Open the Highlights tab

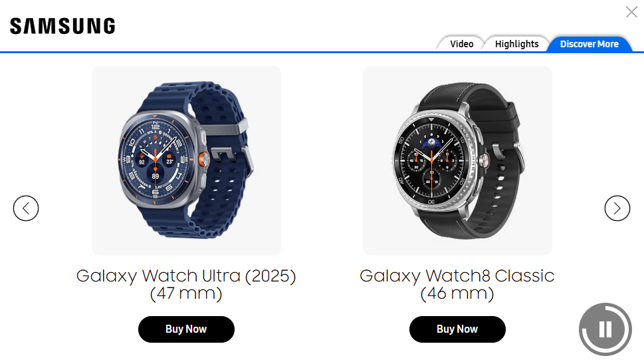(516, 44)
